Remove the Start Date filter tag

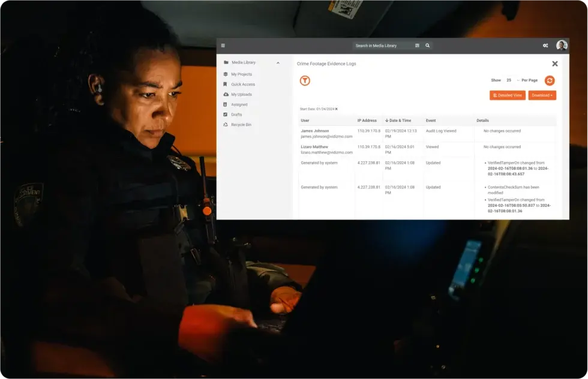point(336,109)
